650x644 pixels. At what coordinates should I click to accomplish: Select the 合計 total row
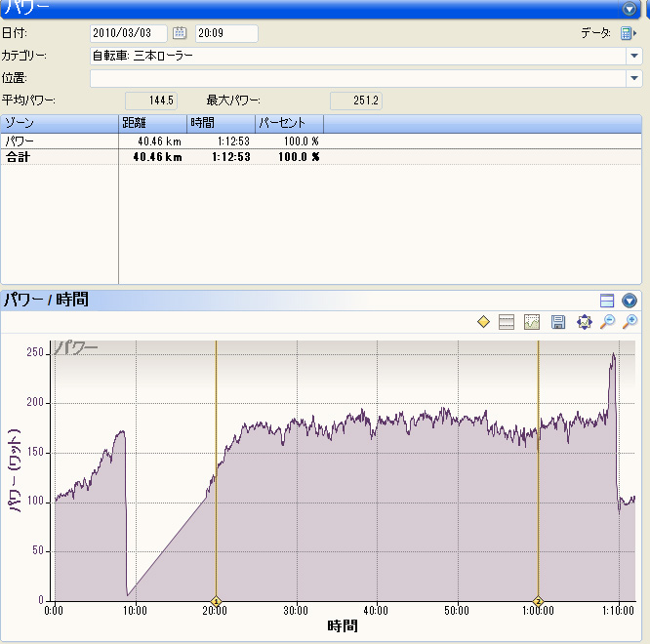(321, 157)
